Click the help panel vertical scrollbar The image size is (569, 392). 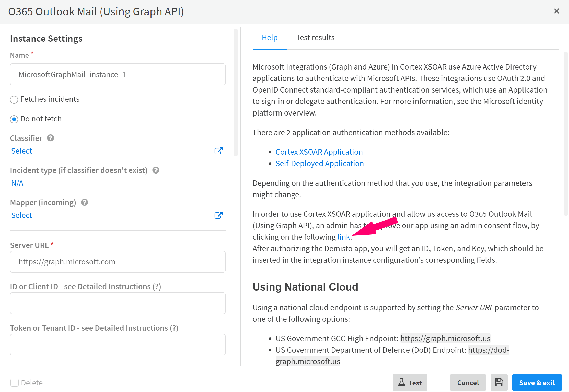click(566, 133)
